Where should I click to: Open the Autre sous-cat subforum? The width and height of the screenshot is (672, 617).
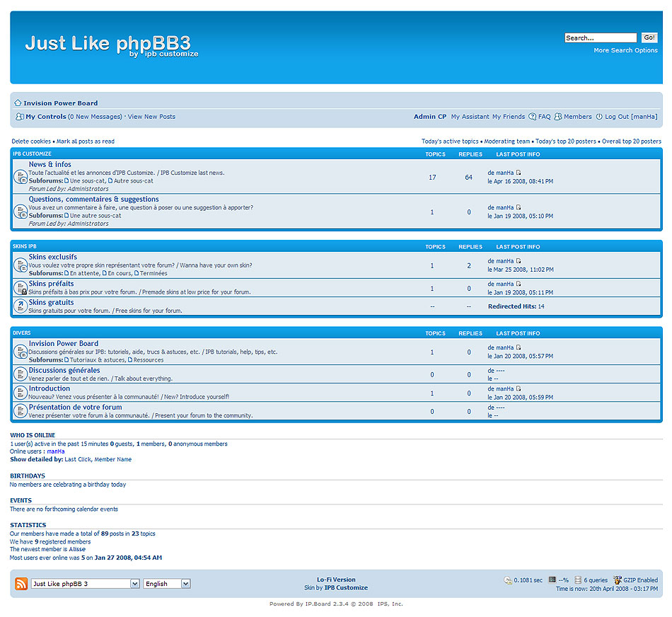[133, 181]
